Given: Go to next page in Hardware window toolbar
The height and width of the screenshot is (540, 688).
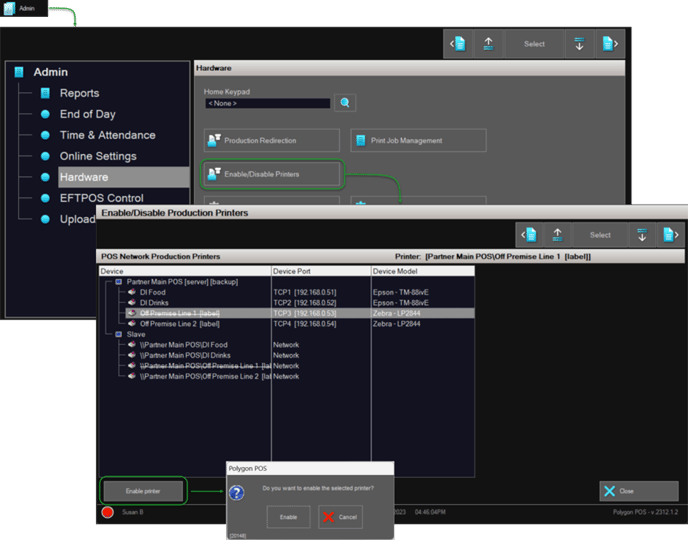Looking at the screenshot, I should coord(610,44).
